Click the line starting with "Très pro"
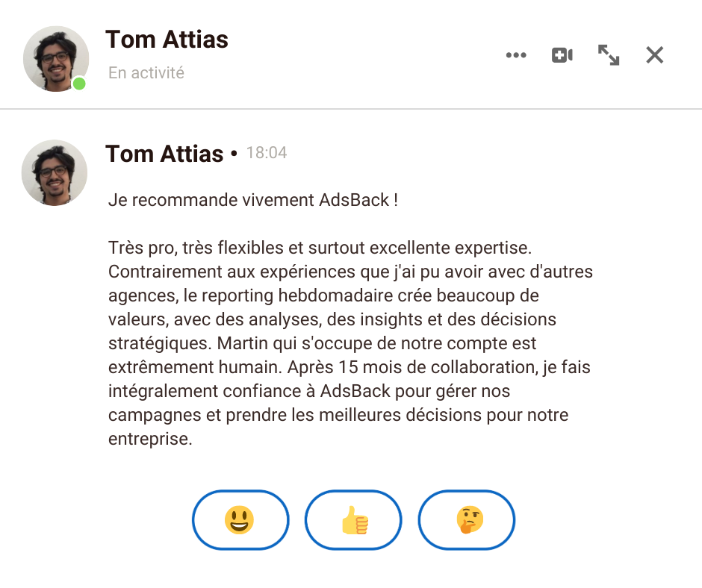Screen dimensions: 702x588 click(320, 247)
